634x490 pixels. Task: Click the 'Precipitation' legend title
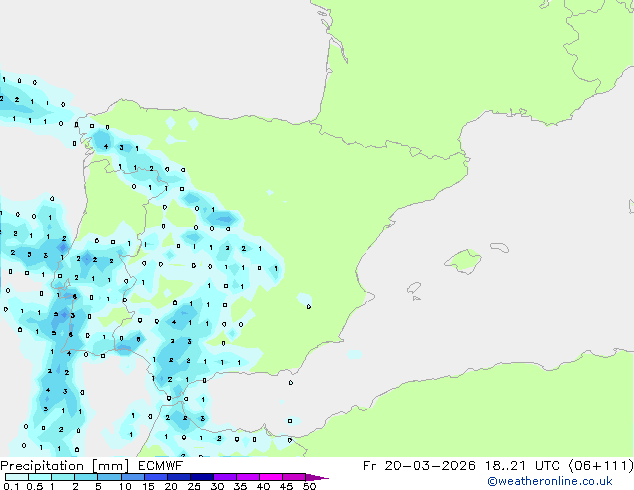coord(42,466)
